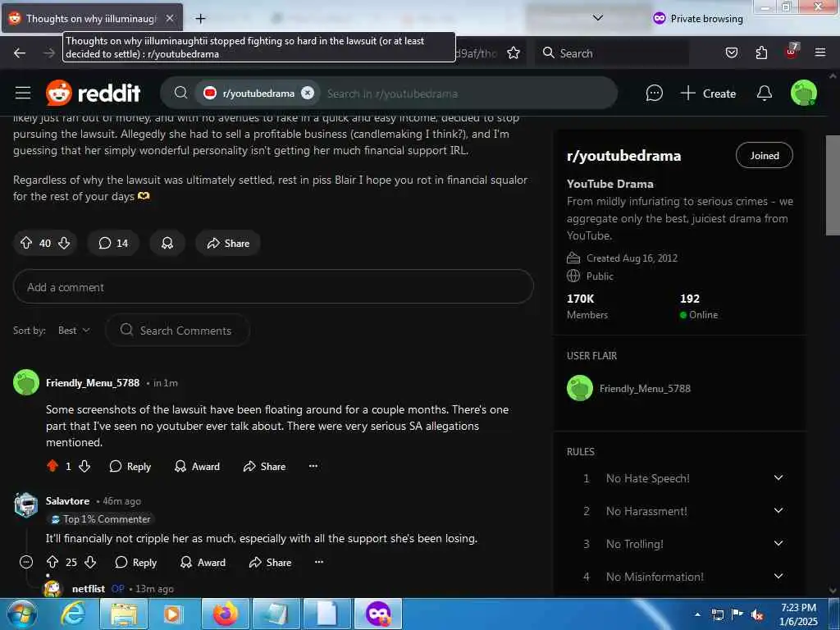Open uBlock extension icon with badge
The image size is (840, 630).
click(792, 52)
